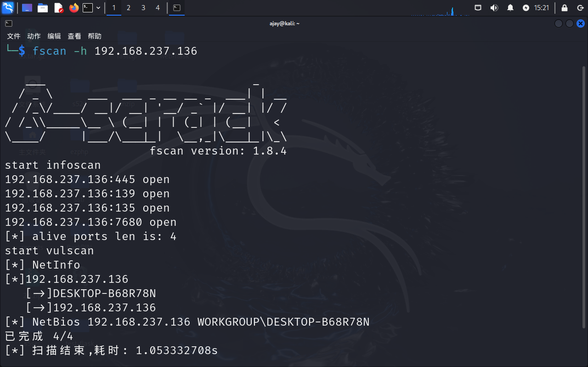Viewport: 588px width, 367px height.
Task: Expand the terminal launcher dropdown arrow
Action: pyautogui.click(x=98, y=8)
